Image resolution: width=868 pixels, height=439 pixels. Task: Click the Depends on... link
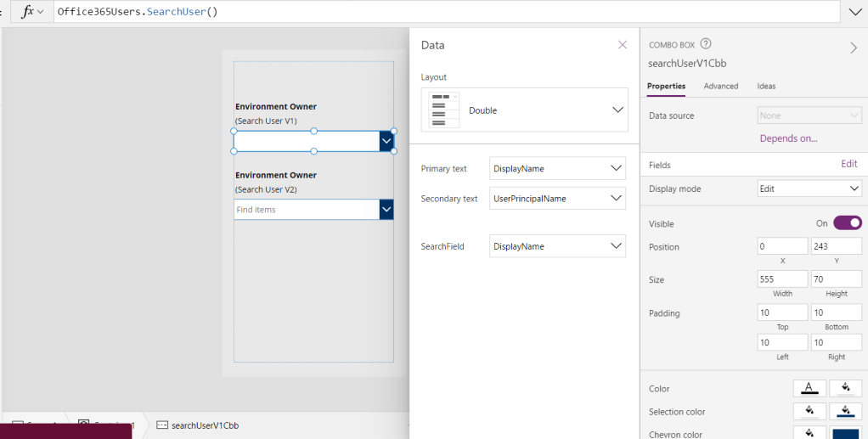(788, 138)
